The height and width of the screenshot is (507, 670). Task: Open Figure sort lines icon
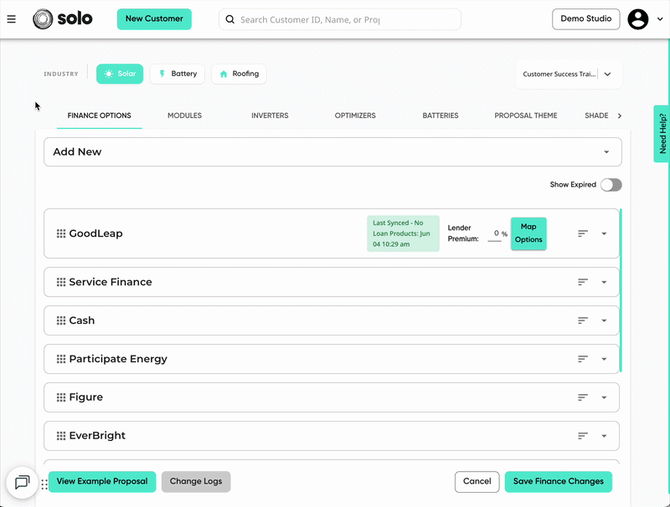(x=583, y=397)
